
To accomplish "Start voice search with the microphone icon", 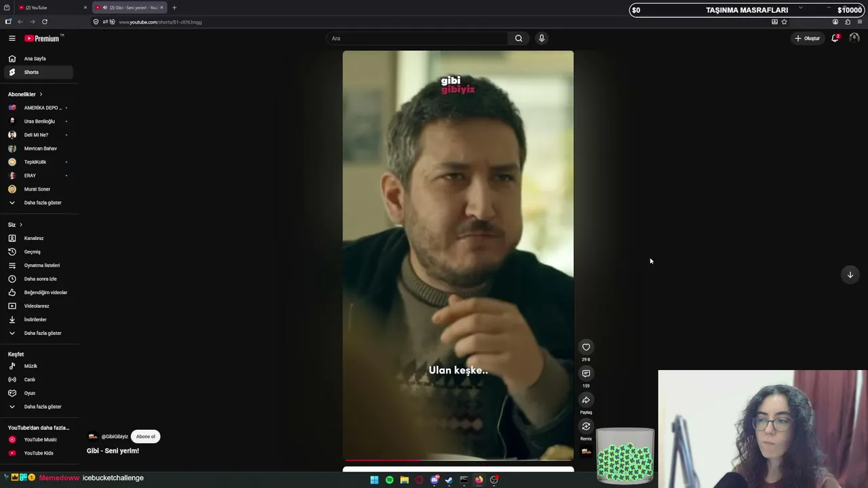I will pos(541,38).
